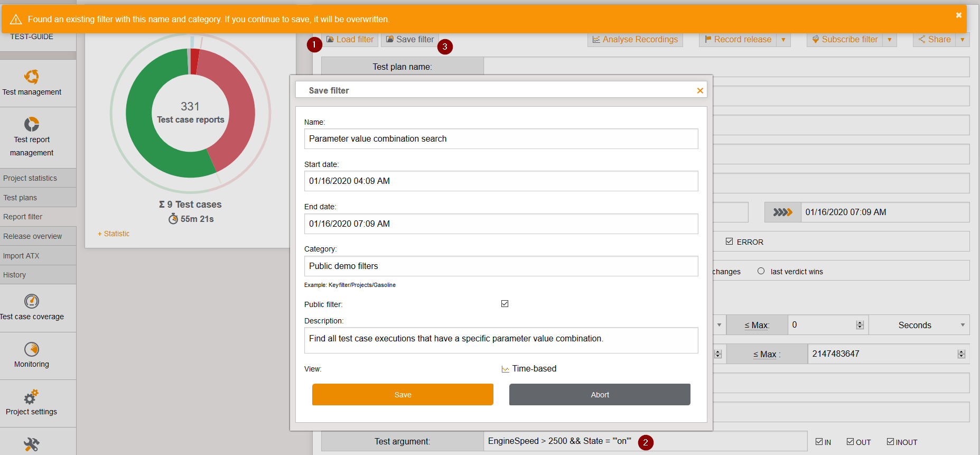Image resolution: width=980 pixels, height=455 pixels.
Task: Uncheck the Public filter checkbox
Action: pyautogui.click(x=505, y=304)
